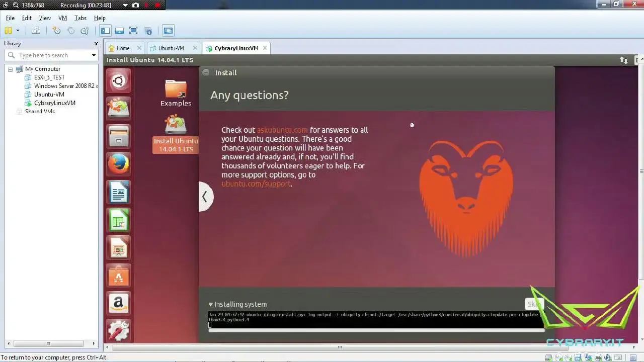Screen dimensions: 644x362
Task: Select Shared VMs in the library
Action: pyautogui.click(x=40, y=112)
